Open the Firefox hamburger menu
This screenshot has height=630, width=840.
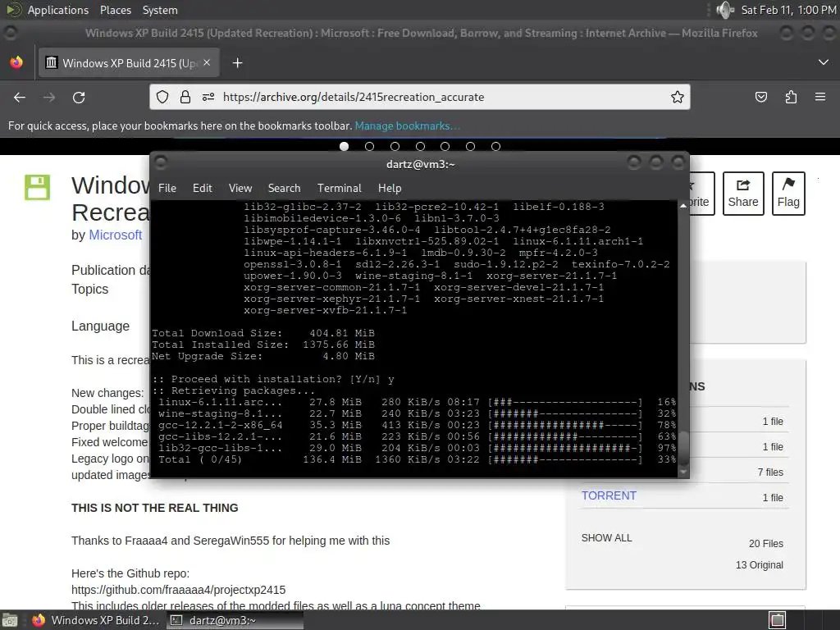coord(820,97)
